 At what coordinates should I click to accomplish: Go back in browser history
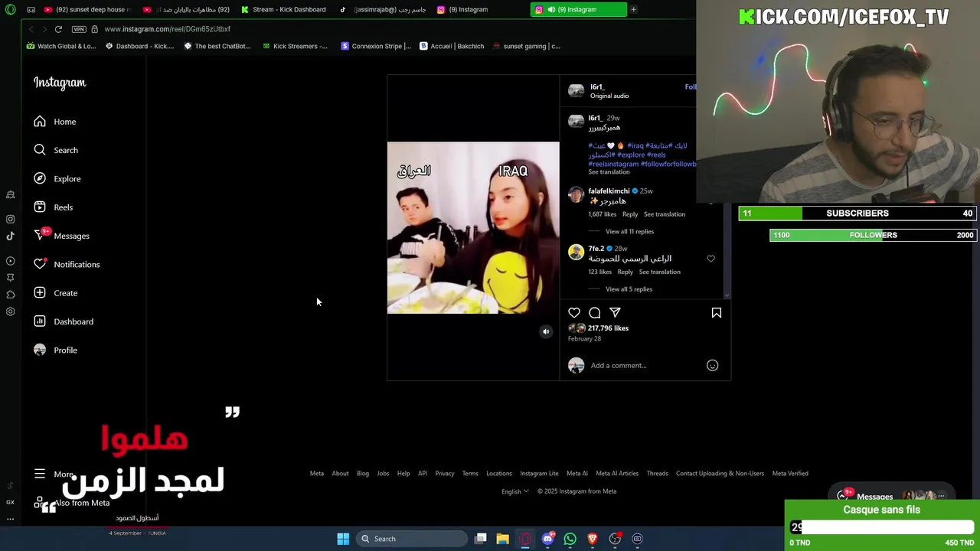31,29
